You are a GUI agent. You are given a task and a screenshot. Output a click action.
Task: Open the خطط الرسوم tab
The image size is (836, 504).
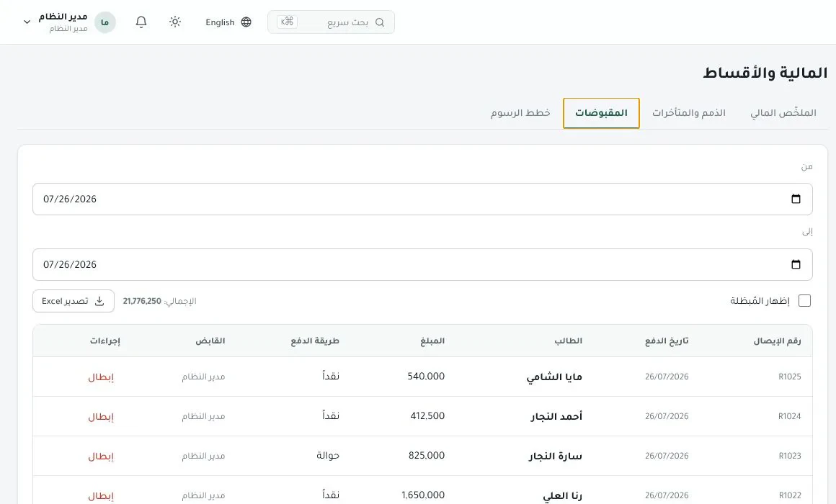click(x=520, y=113)
